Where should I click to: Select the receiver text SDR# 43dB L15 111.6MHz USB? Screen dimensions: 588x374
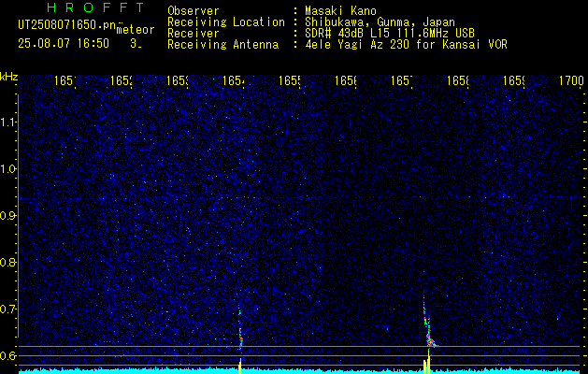point(390,34)
